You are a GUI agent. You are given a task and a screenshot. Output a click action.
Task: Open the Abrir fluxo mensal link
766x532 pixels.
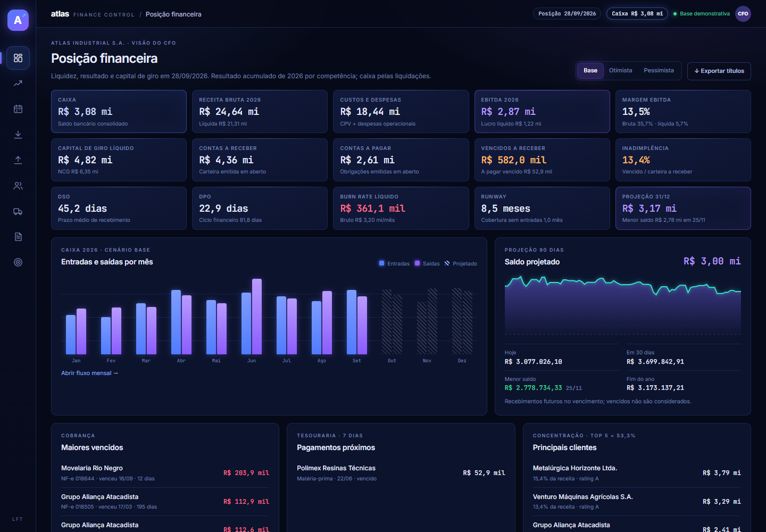tap(89, 373)
